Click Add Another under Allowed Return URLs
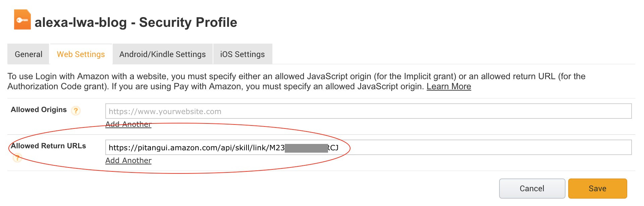Screen dimensions: 644x206 point(128,160)
